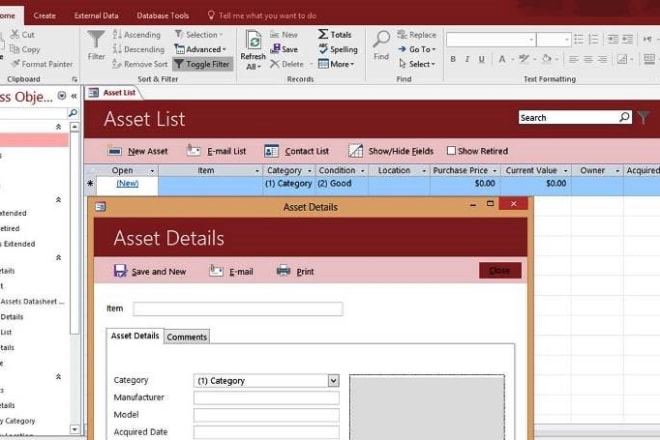The width and height of the screenshot is (660, 440).
Task: Select the Asset Details form tab
Action: coord(135,336)
